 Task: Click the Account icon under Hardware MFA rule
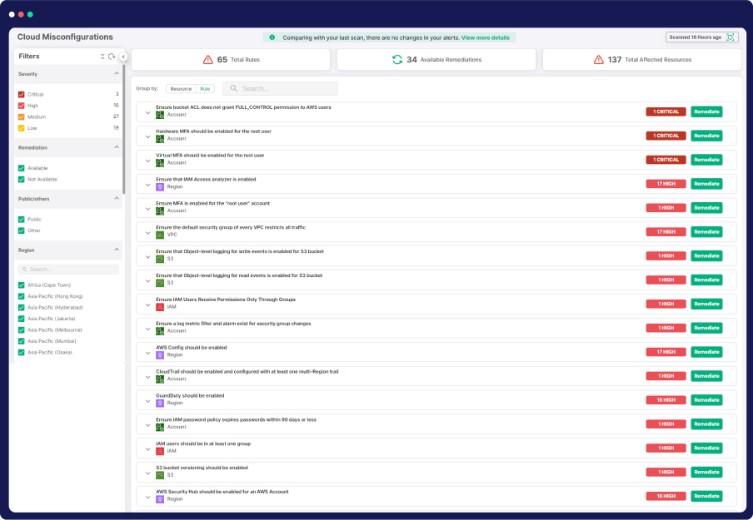(x=160, y=139)
